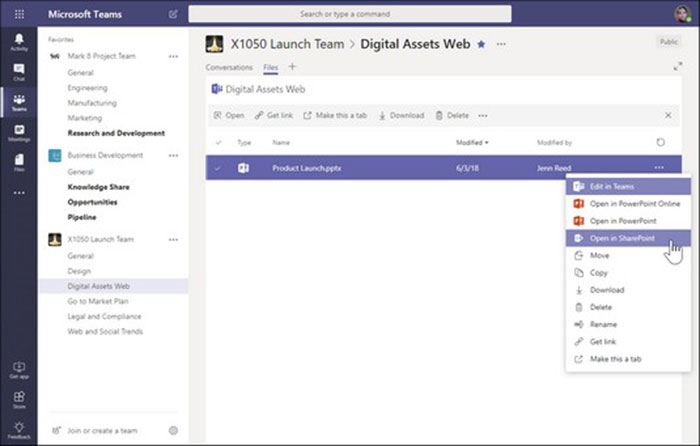The height and width of the screenshot is (446, 700).
Task: Click Join or create a team
Action: click(101, 430)
